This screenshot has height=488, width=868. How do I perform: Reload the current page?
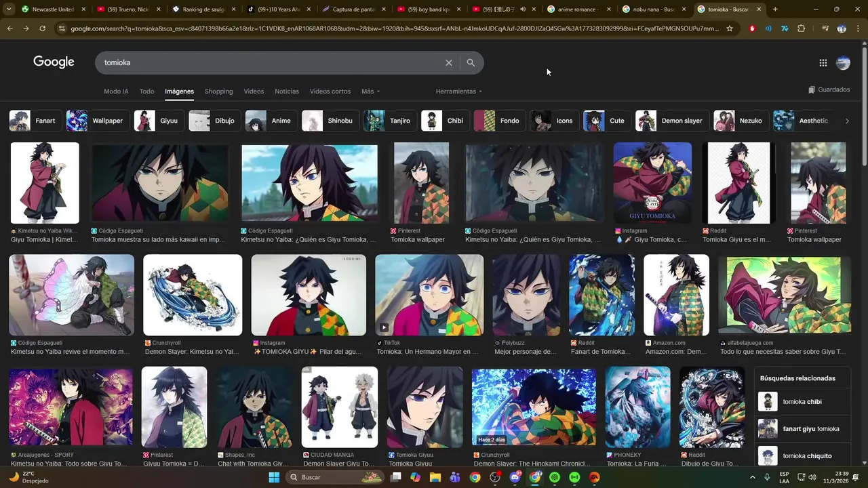42,28
